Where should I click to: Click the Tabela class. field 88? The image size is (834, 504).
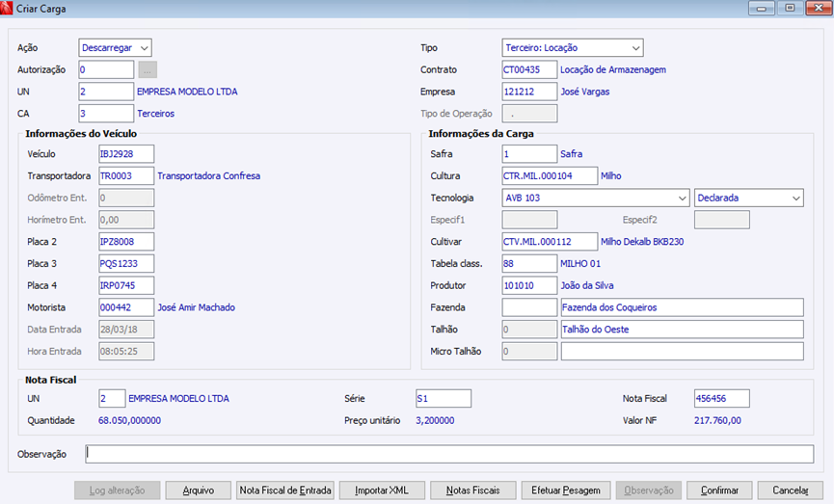[x=529, y=263]
